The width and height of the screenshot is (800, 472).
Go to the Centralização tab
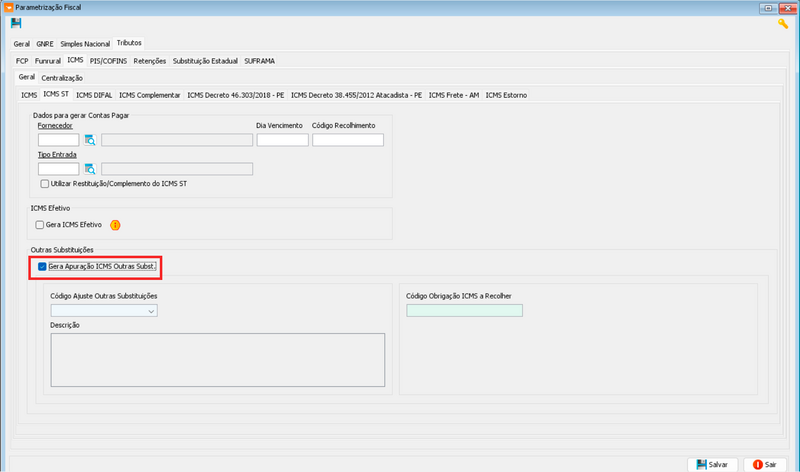point(62,78)
